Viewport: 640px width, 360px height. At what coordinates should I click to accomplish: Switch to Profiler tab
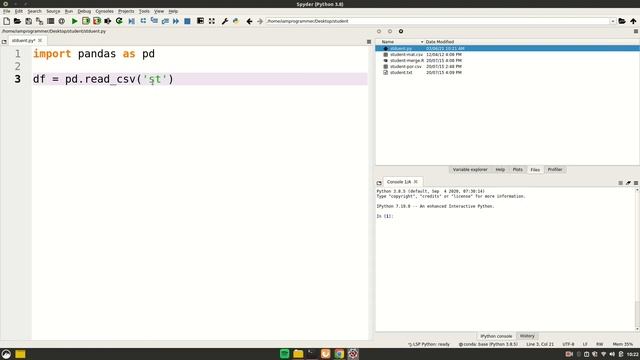click(555, 169)
